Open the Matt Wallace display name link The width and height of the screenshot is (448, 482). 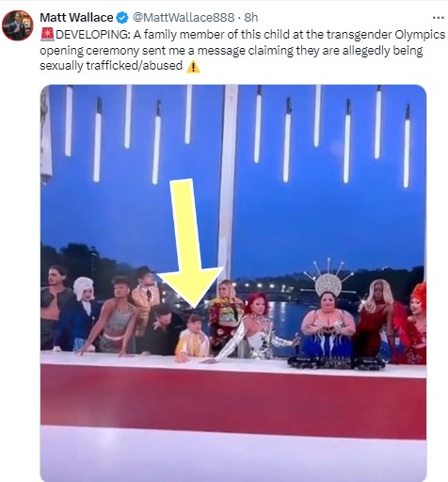[76, 18]
